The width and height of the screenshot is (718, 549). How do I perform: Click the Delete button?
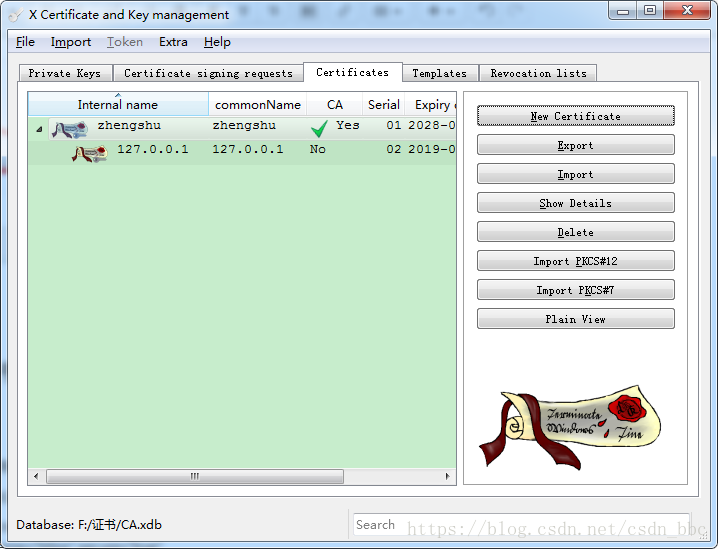coord(576,232)
